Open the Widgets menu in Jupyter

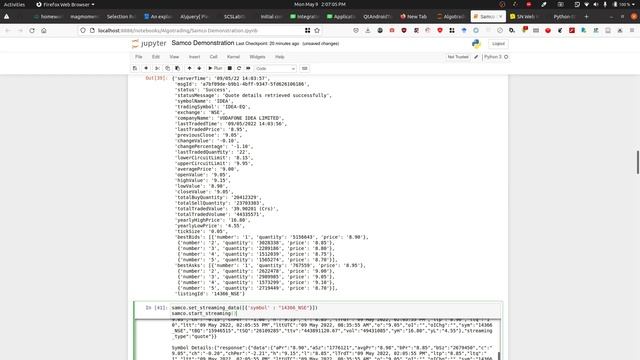tap(257, 57)
